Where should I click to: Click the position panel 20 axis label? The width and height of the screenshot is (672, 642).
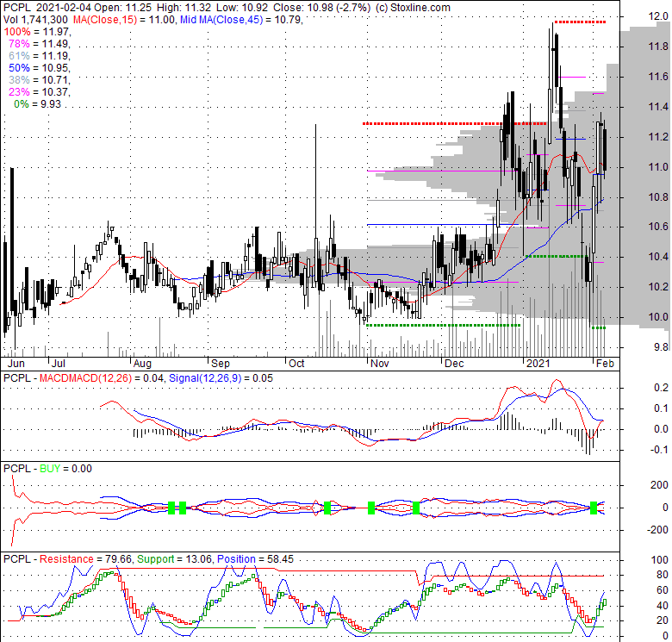(x=663, y=620)
